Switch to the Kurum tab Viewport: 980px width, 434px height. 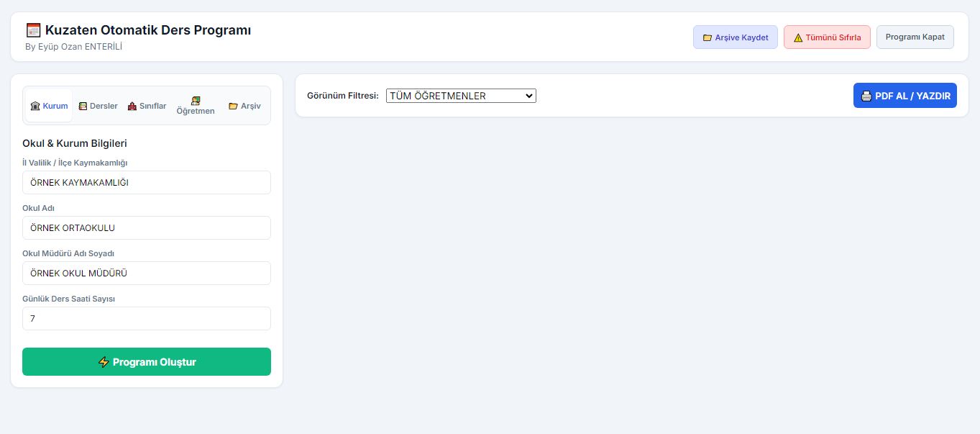[x=49, y=106]
